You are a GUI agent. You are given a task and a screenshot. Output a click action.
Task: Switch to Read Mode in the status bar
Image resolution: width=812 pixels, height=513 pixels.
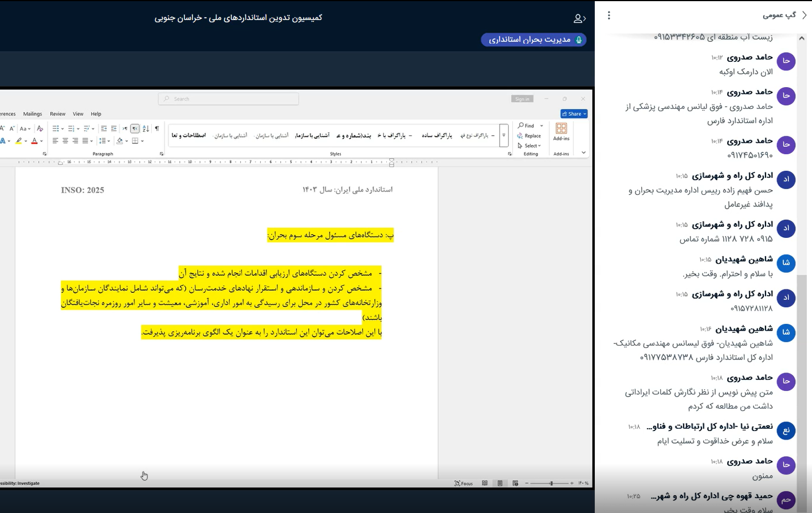coord(485,483)
